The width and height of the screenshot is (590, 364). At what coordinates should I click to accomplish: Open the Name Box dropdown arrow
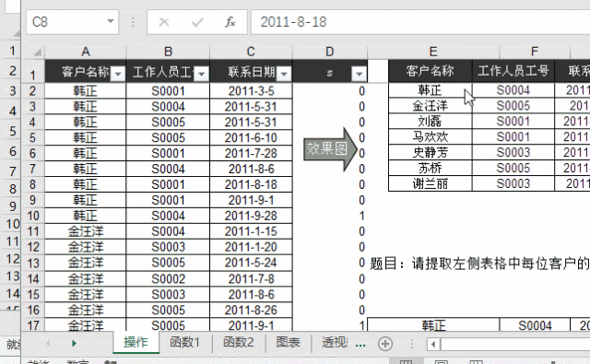coord(111,21)
